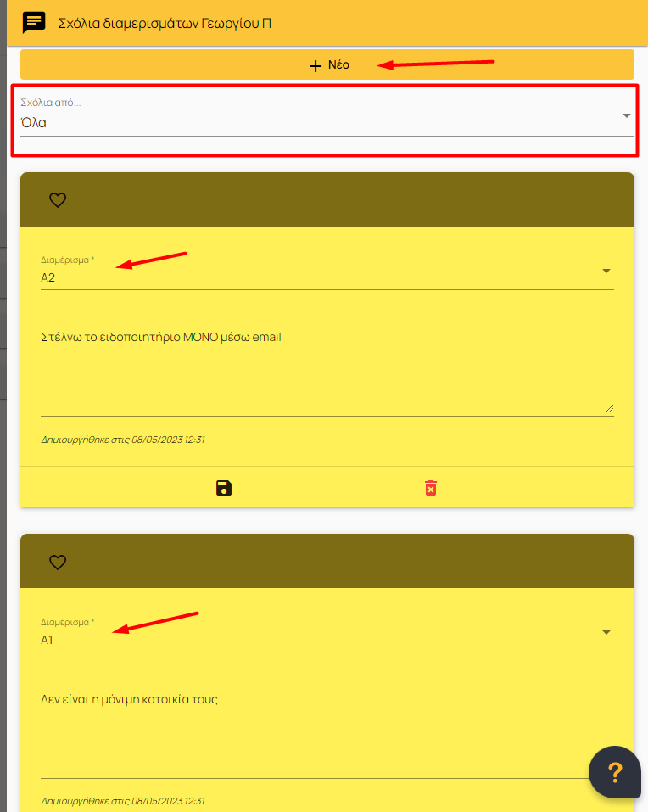
Task: Click the comment text Δεν είναι η μόνιμη κατοικία
Action: click(131, 700)
